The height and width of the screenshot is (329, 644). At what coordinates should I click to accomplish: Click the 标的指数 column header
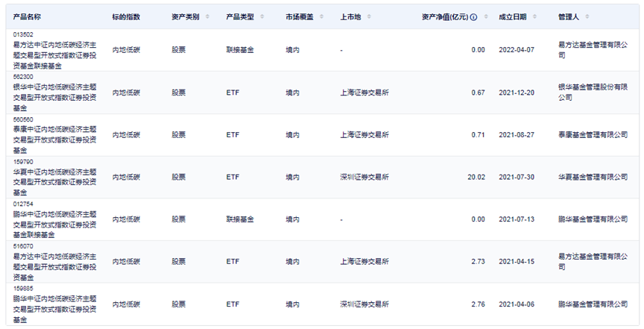coord(126,17)
